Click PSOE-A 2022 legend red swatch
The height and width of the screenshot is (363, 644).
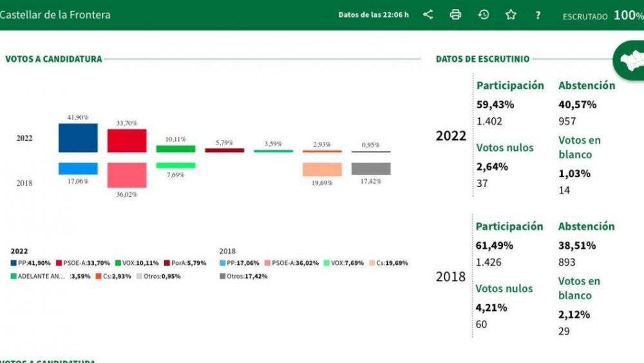point(59,263)
